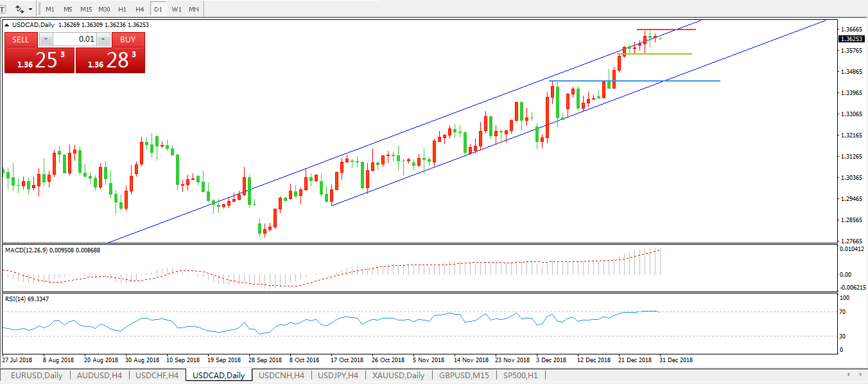Switch chart to M15 timeframe
The height and width of the screenshot is (384, 868).
click(x=86, y=10)
